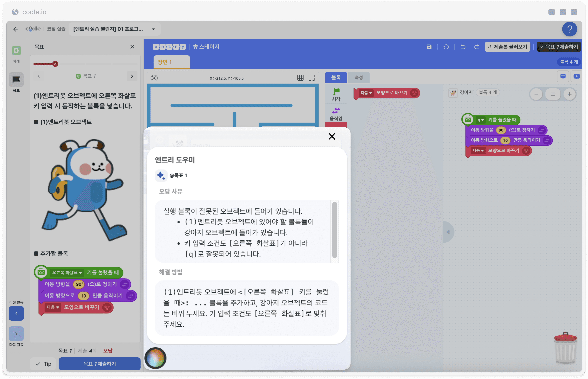Screen dimensions: 588x379
Task: Open the help question mark button
Action: (569, 29)
